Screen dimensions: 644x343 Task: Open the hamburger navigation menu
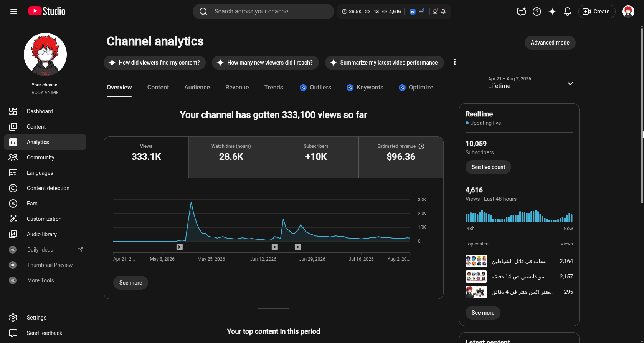pyautogui.click(x=14, y=12)
